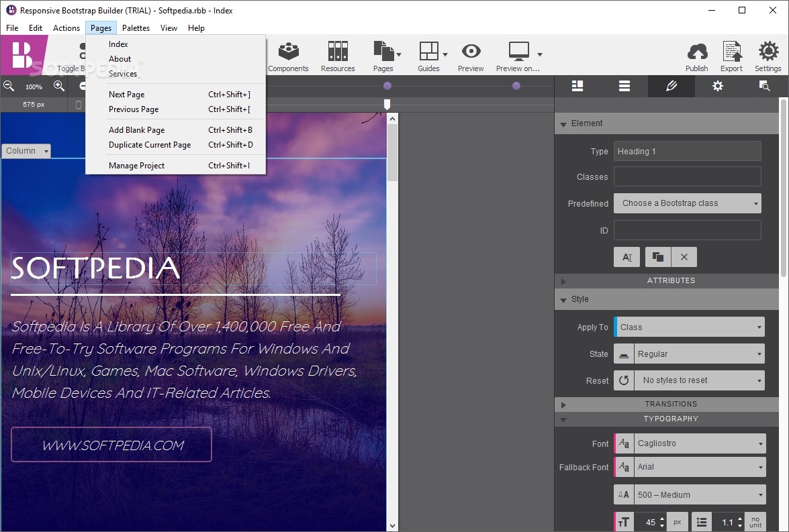The image size is (789, 532).
Task: Switch to the gear options panel tab
Action: pos(718,86)
